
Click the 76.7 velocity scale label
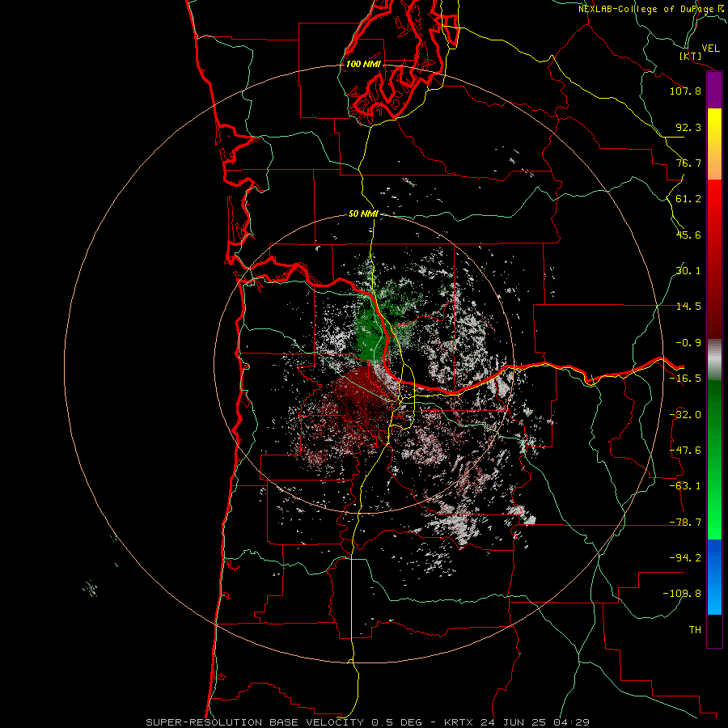point(688,163)
